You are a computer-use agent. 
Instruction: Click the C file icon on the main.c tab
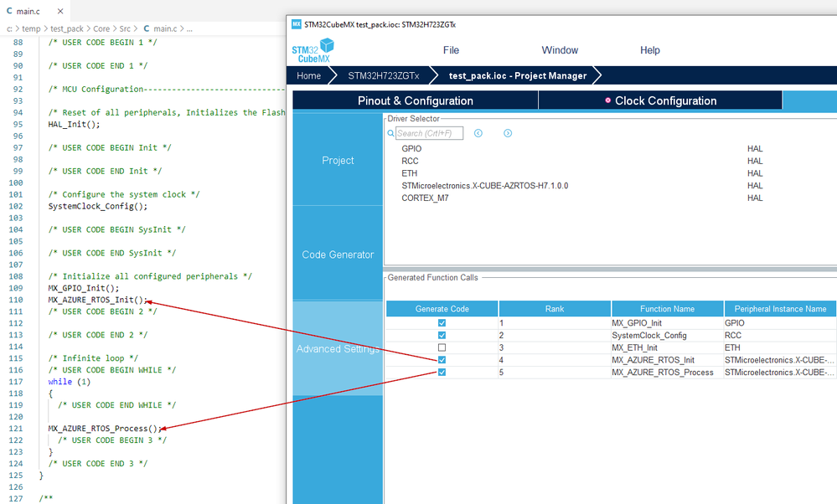[x=9, y=11]
